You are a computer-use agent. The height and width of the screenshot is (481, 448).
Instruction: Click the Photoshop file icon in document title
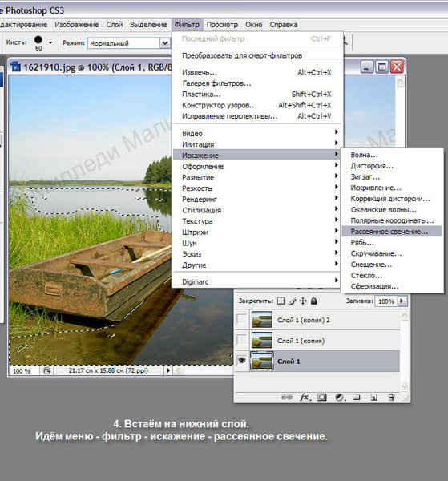pos(16,67)
